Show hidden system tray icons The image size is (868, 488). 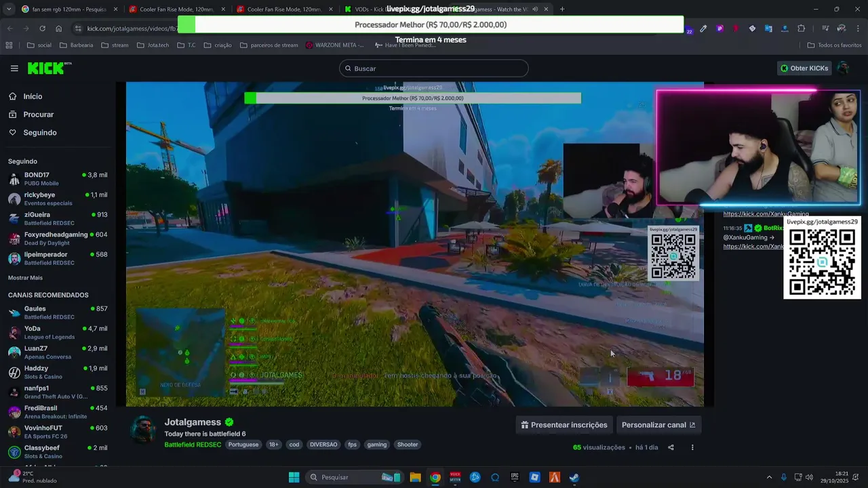click(769, 477)
